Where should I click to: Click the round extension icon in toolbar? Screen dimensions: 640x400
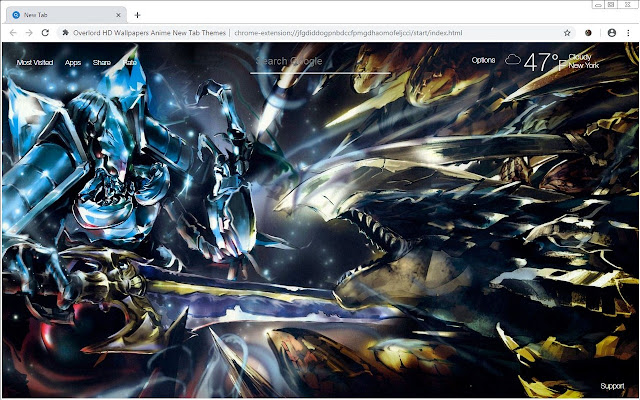[x=588, y=33]
